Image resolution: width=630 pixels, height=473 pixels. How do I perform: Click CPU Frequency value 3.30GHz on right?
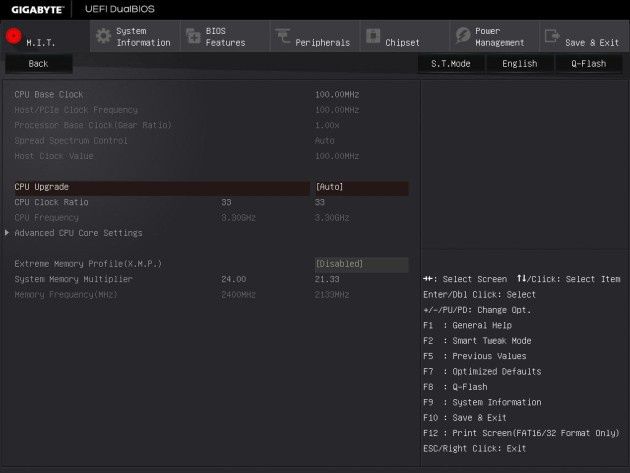pos(332,218)
